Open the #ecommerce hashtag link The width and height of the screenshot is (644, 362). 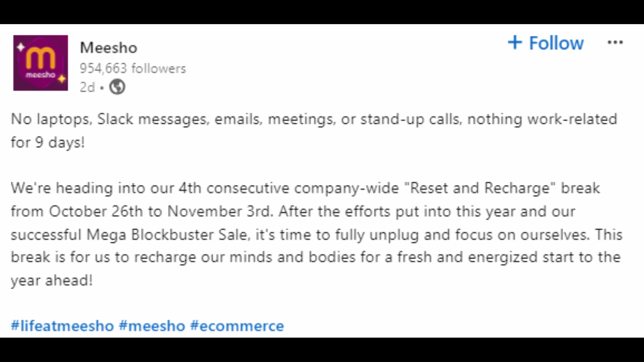(237, 326)
